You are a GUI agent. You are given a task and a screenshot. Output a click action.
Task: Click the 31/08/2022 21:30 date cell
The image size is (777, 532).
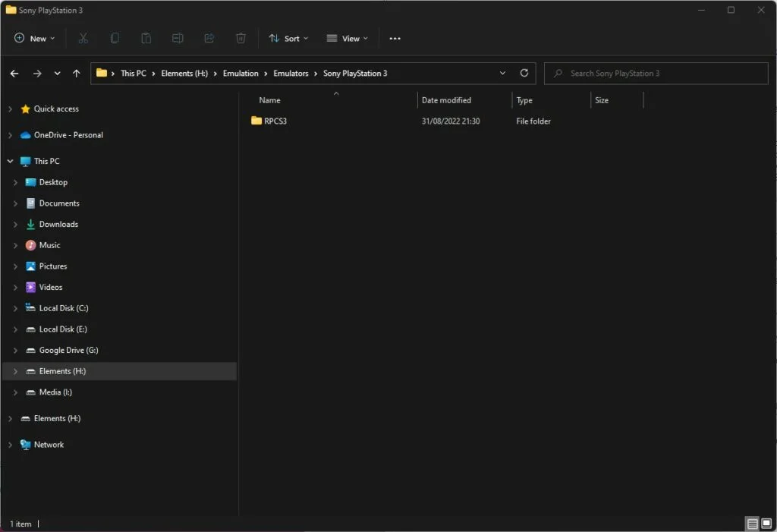coord(451,121)
